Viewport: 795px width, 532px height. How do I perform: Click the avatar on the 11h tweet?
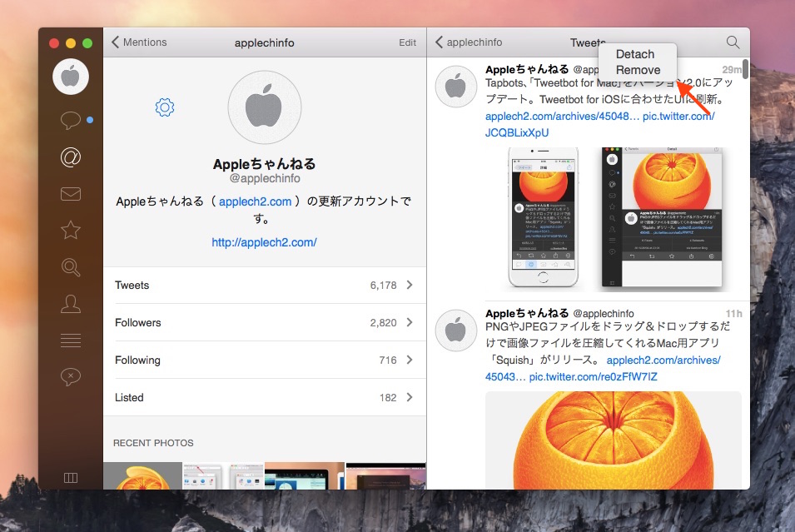coord(456,331)
